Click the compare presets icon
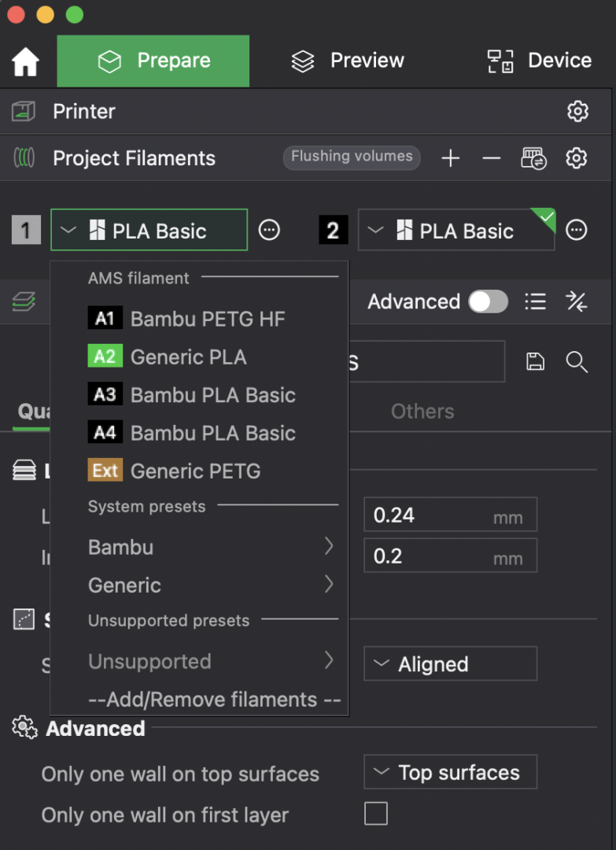The image size is (616, 850). 576,301
